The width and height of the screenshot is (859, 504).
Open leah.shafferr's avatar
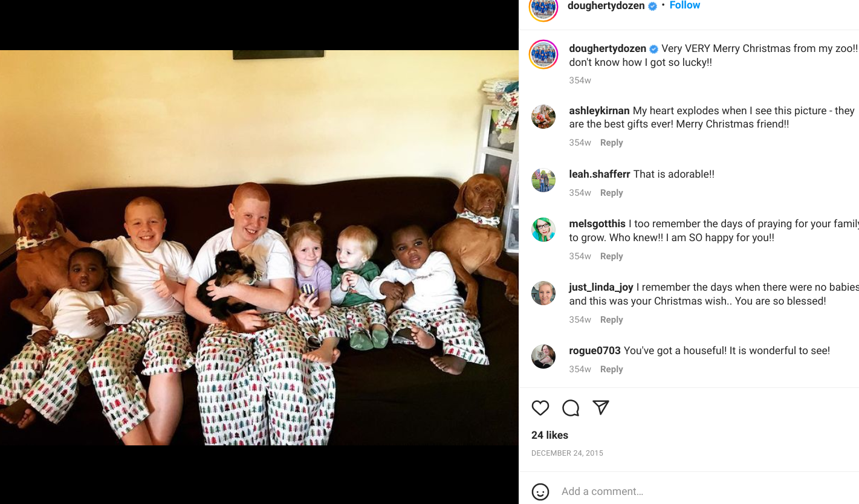point(543,180)
